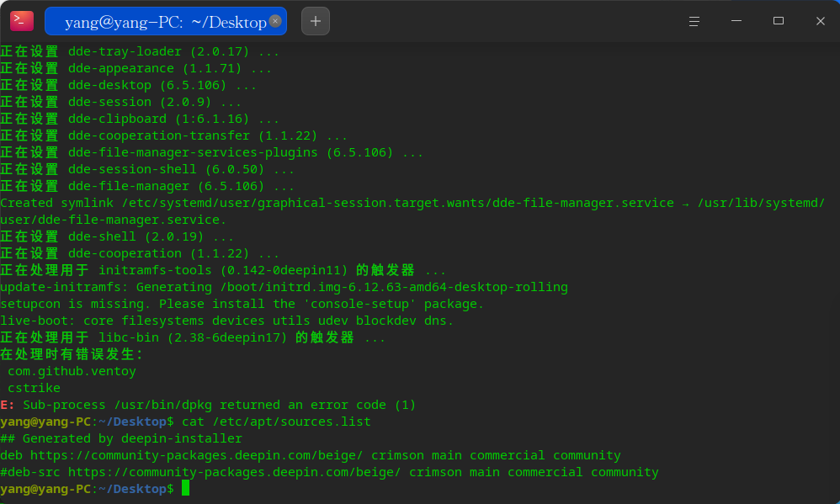Image resolution: width=840 pixels, height=504 pixels.
Task: Click the dde-tray-loader text on the first line
Action: (x=125, y=51)
